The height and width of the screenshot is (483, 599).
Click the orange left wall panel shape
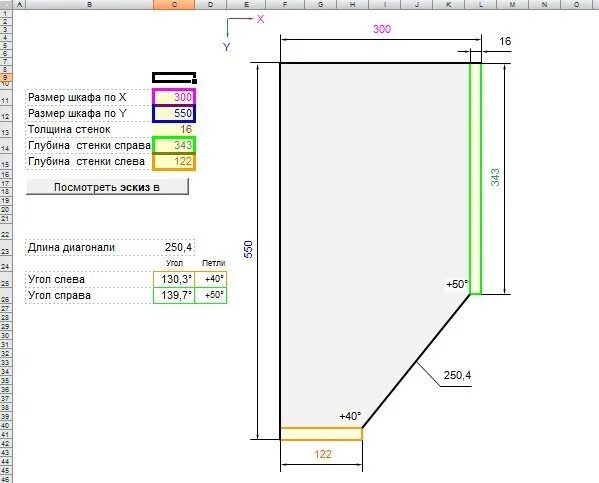pos(321,434)
